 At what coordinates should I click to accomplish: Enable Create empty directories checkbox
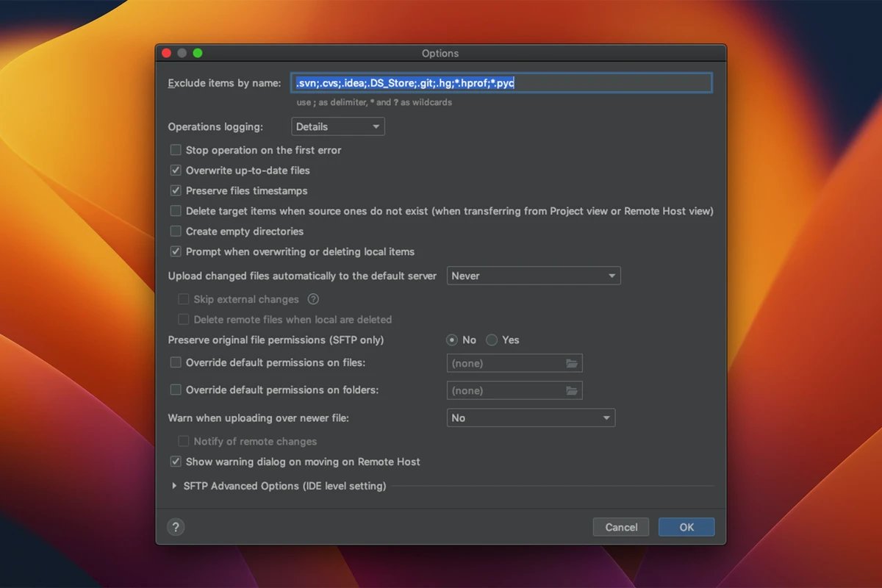(176, 232)
